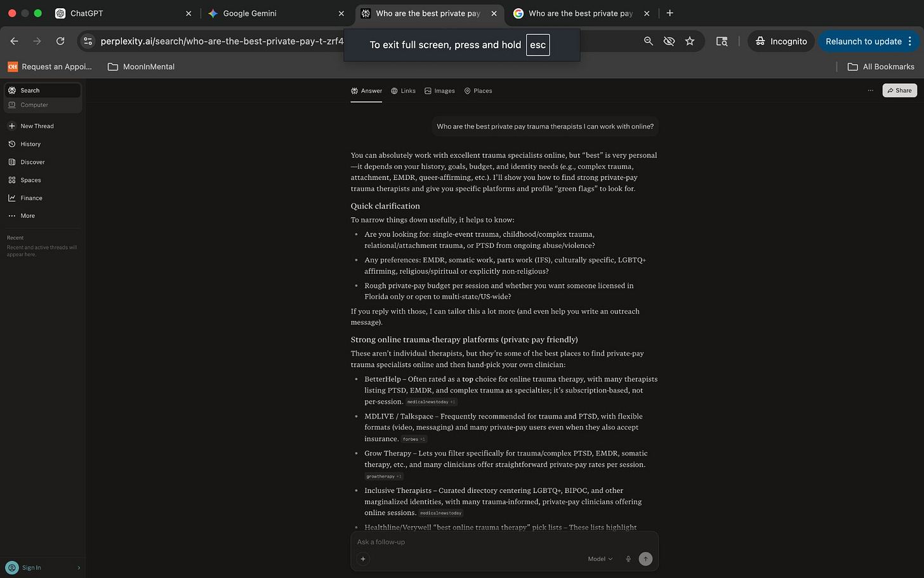Image resolution: width=924 pixels, height=578 pixels.
Task: Click the "Quick clarification" heading
Action: 385,206
